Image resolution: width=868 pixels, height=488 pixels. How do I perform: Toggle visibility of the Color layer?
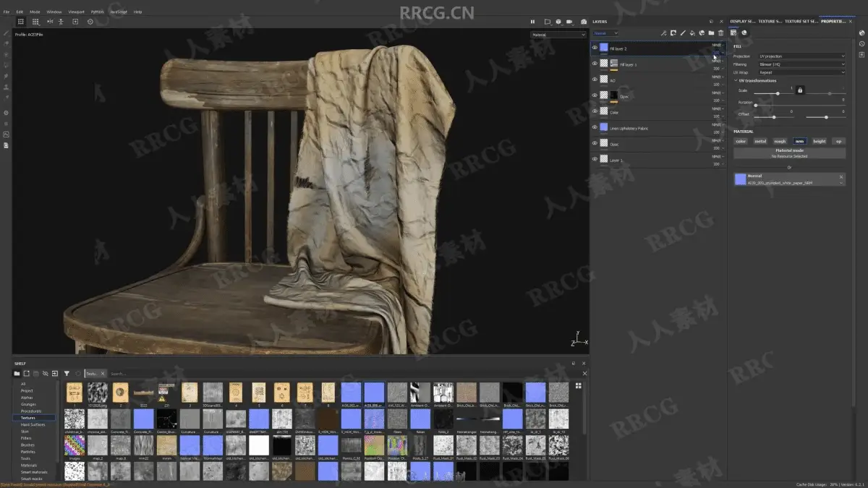coord(595,112)
